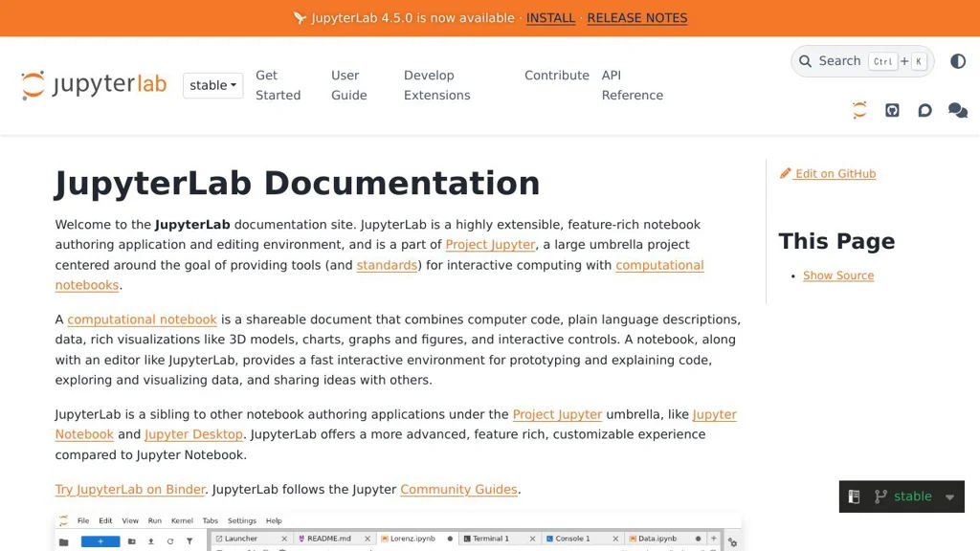Click the 'JupyterLab Documentation' page heading
Screen dimensions: 980x551
[x=298, y=184]
